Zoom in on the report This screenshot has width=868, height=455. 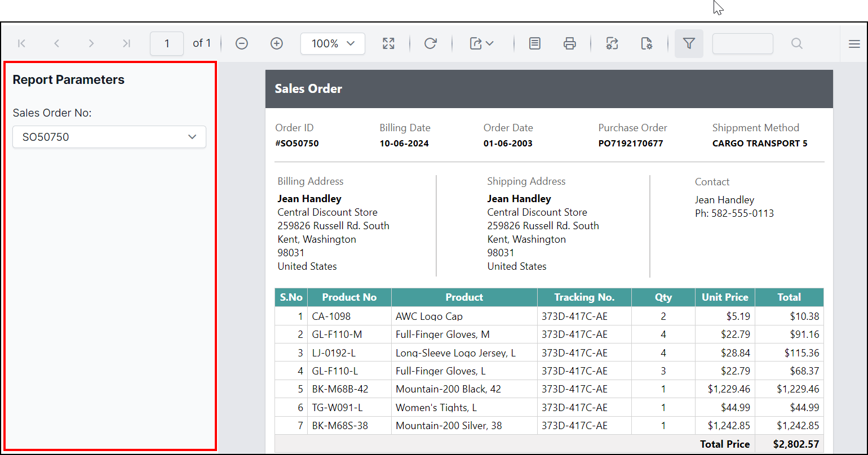click(x=276, y=43)
